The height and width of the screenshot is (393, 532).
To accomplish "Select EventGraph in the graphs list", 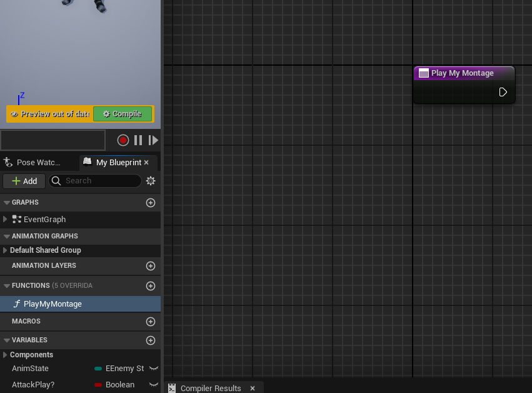I will tap(44, 220).
